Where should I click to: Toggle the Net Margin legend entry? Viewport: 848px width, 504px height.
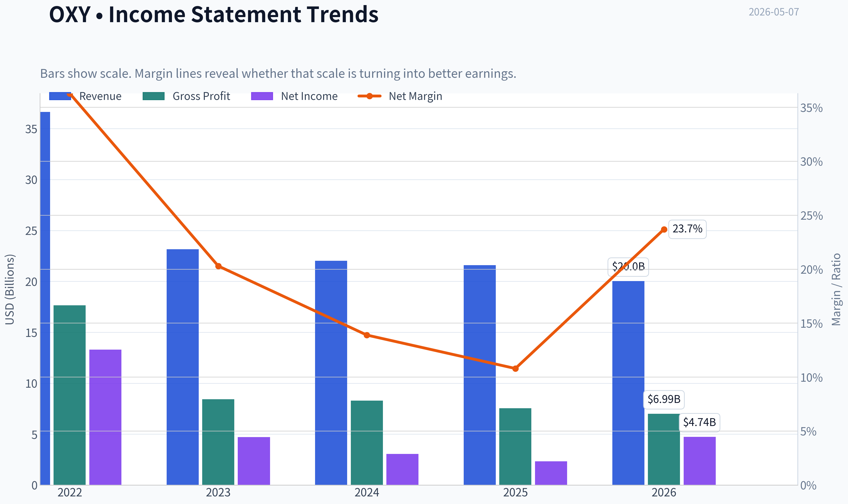coord(400,96)
